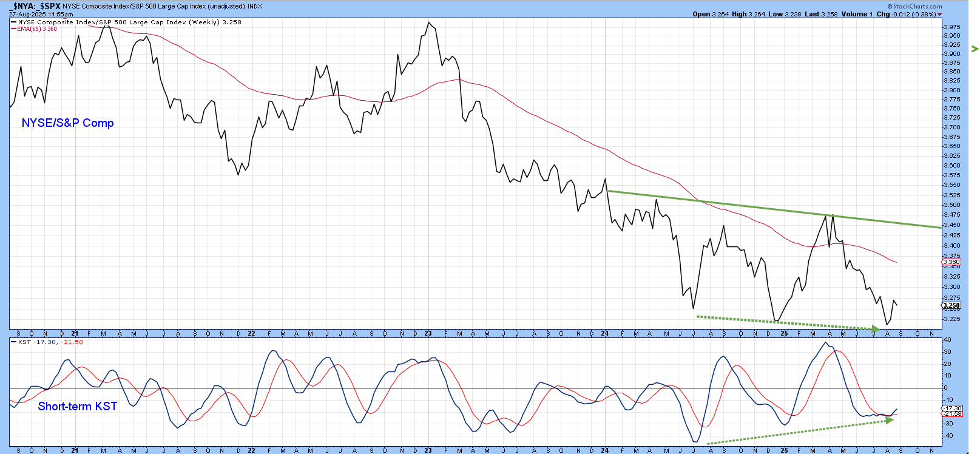Click year 24 on upper time axis
The height and width of the screenshot is (454, 980).
click(x=605, y=333)
